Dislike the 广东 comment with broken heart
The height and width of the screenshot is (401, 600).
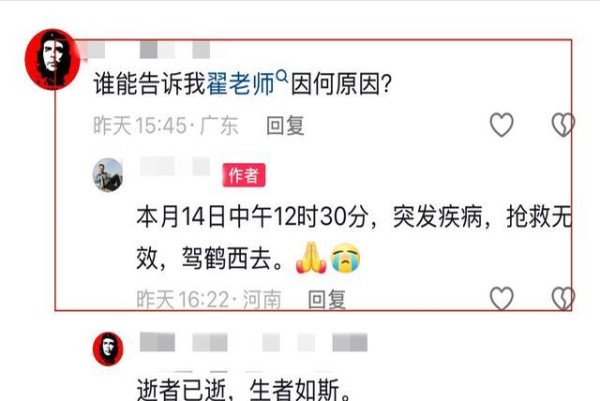[x=563, y=125]
